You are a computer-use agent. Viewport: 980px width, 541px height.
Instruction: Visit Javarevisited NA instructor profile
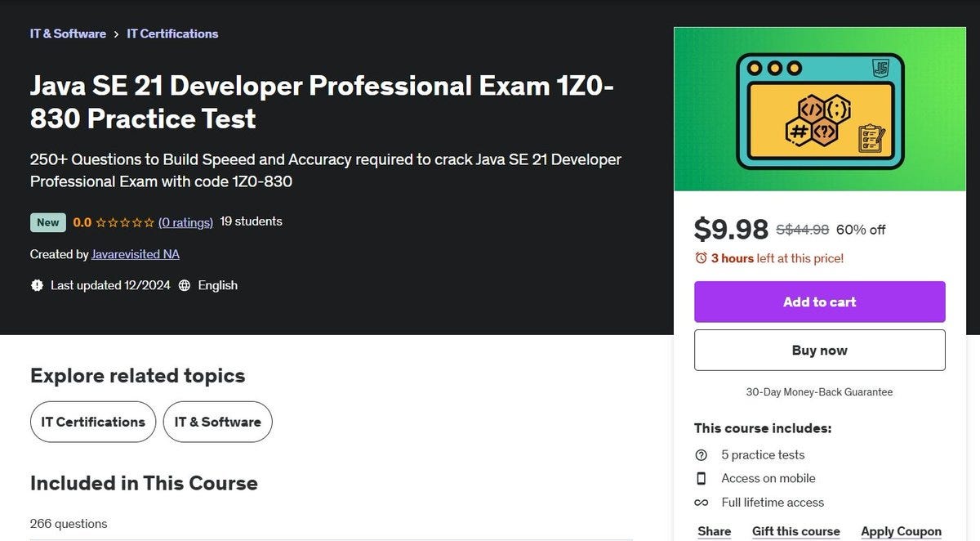(x=136, y=254)
